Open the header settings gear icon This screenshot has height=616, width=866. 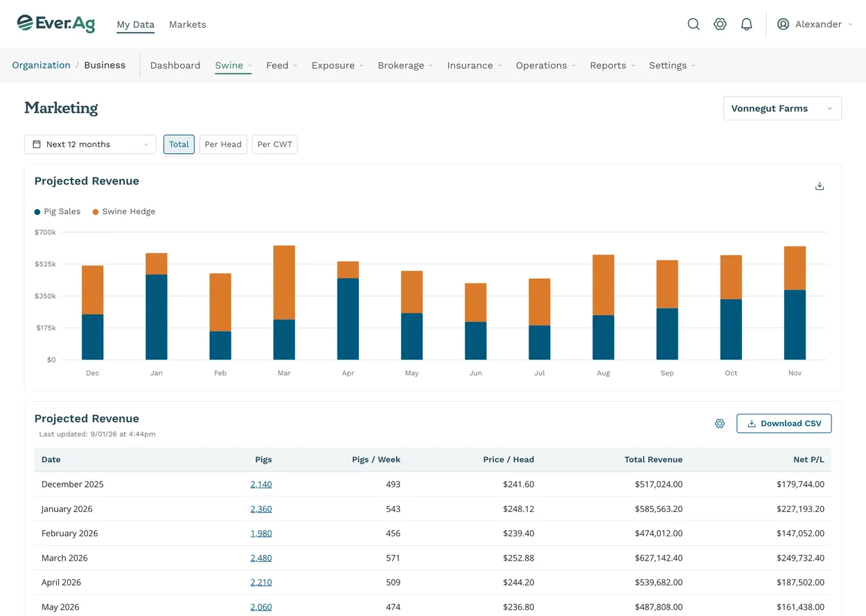click(x=720, y=24)
